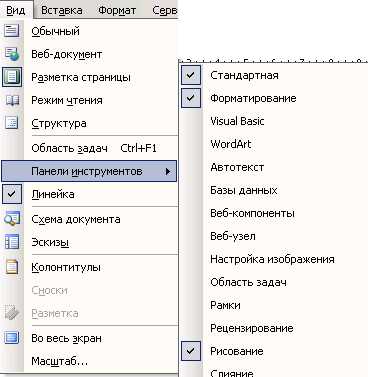
Task: Click the Normal view icon beside Обычный
Action: click(x=12, y=31)
